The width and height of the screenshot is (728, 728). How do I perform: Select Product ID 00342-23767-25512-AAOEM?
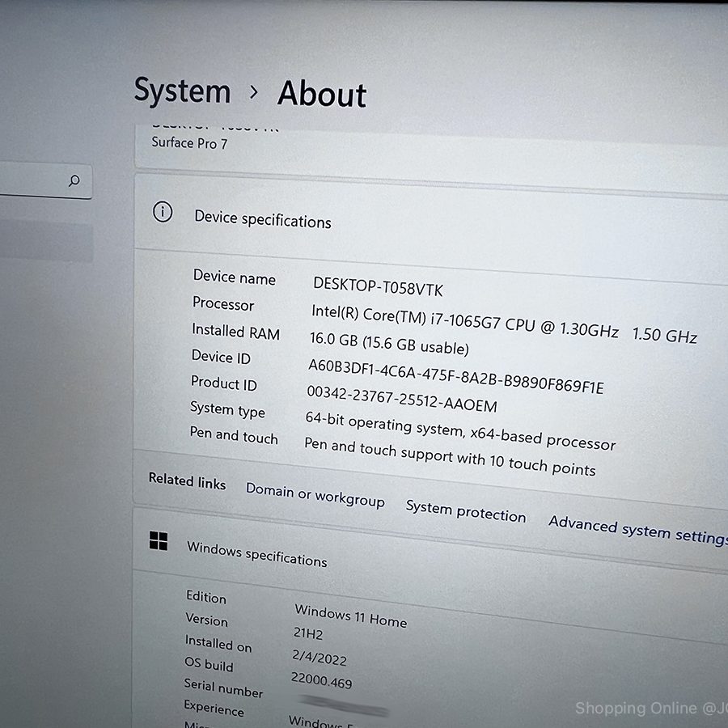click(402, 400)
